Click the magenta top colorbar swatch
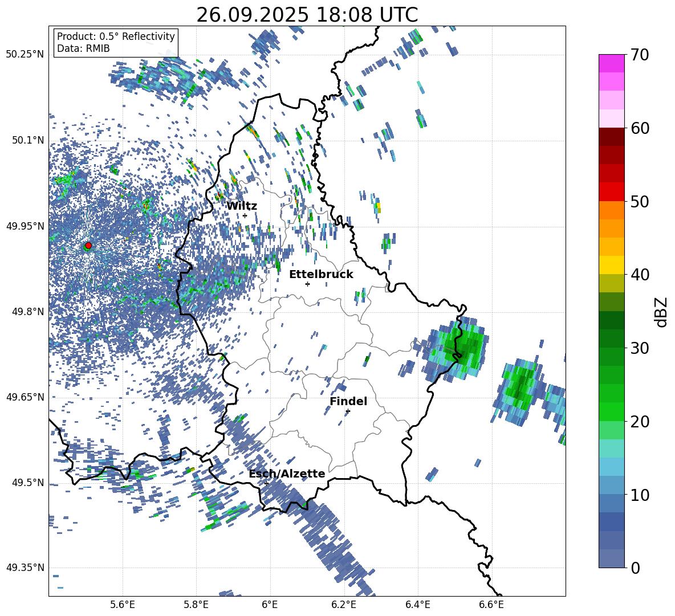The width and height of the screenshot is (675, 616). tap(611, 63)
